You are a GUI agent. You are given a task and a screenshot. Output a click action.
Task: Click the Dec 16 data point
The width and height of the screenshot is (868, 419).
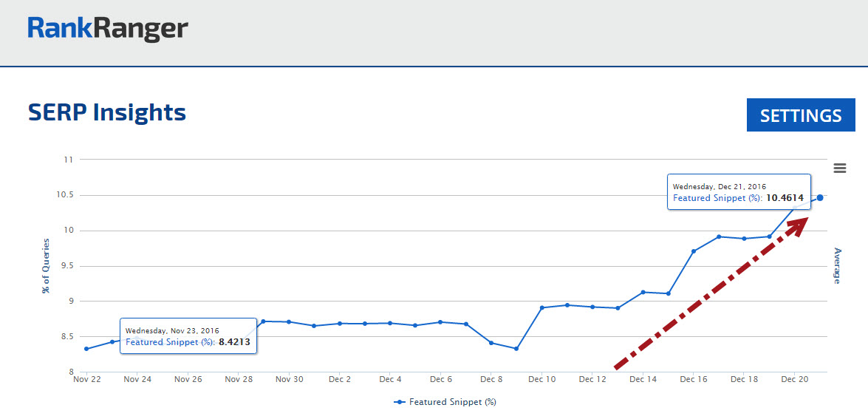coord(693,251)
